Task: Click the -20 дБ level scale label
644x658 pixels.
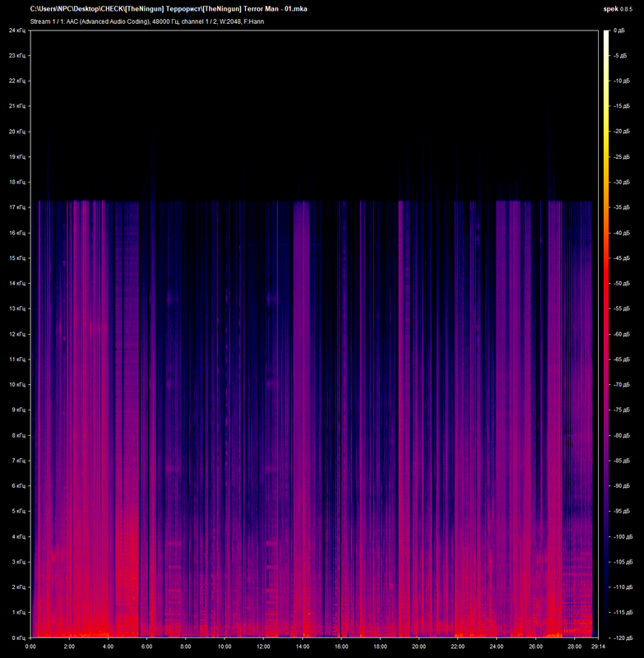Action: (622, 132)
